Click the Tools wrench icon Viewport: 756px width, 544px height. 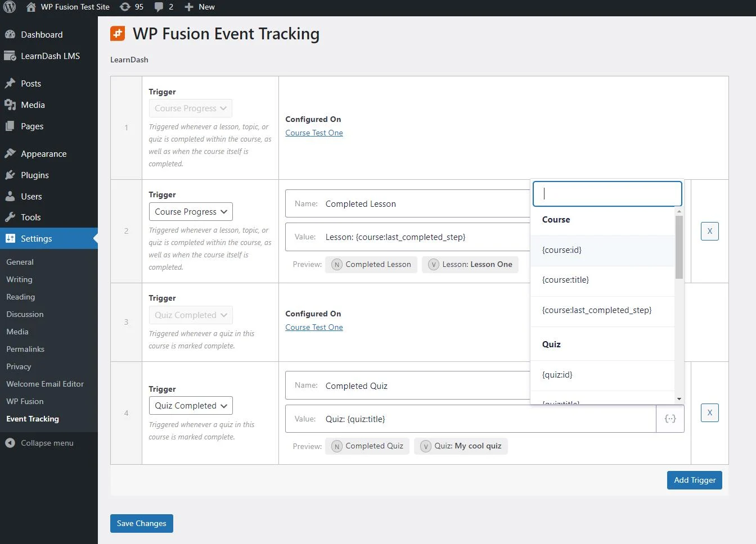tap(10, 217)
